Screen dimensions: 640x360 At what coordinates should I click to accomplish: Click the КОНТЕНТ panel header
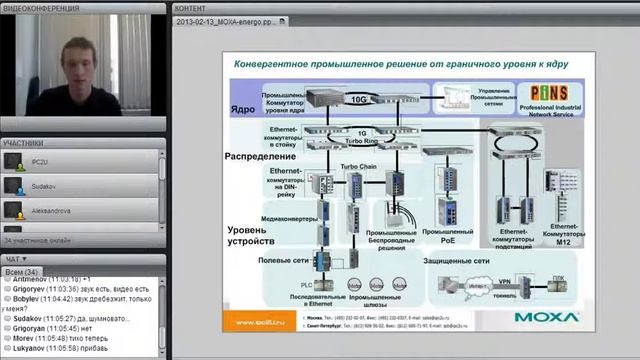click(x=406, y=8)
